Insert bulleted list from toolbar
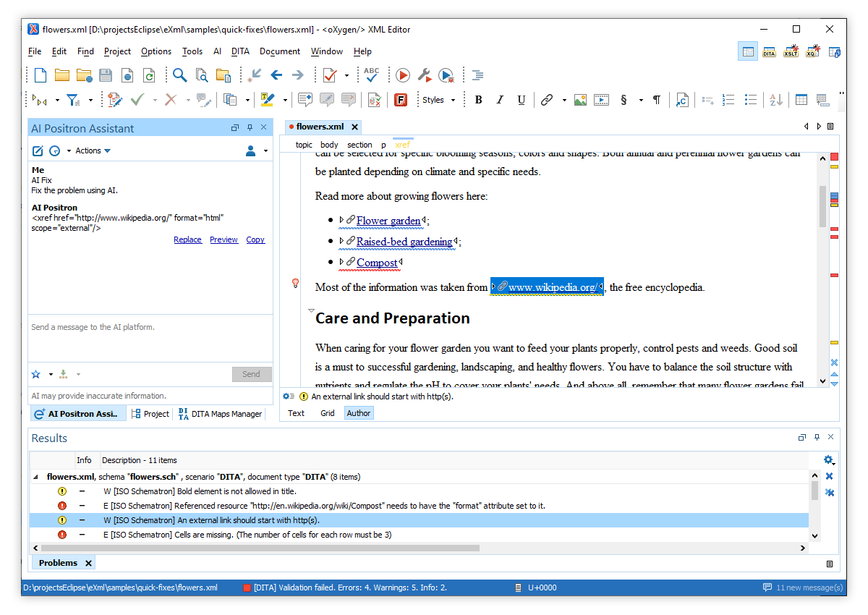The image size is (868, 615). pyautogui.click(x=751, y=100)
